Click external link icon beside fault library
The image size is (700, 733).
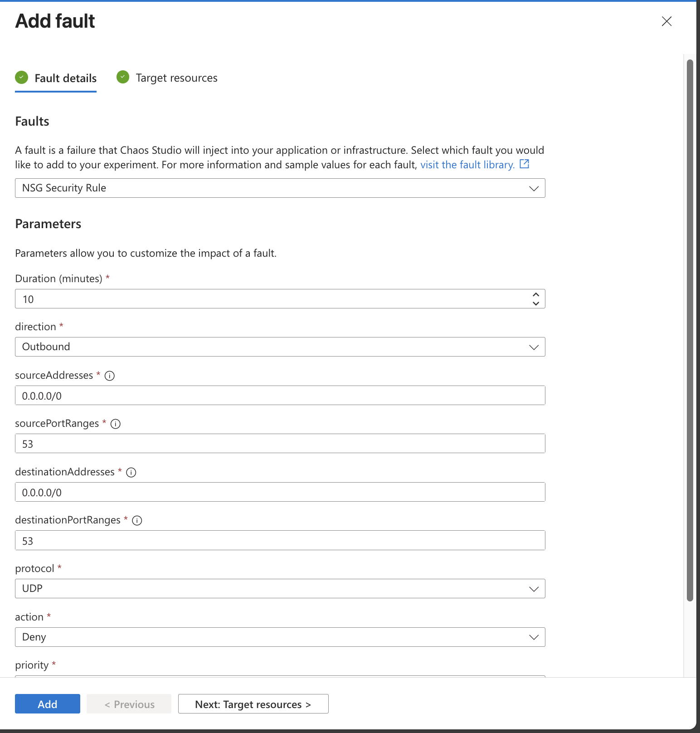[x=524, y=164]
